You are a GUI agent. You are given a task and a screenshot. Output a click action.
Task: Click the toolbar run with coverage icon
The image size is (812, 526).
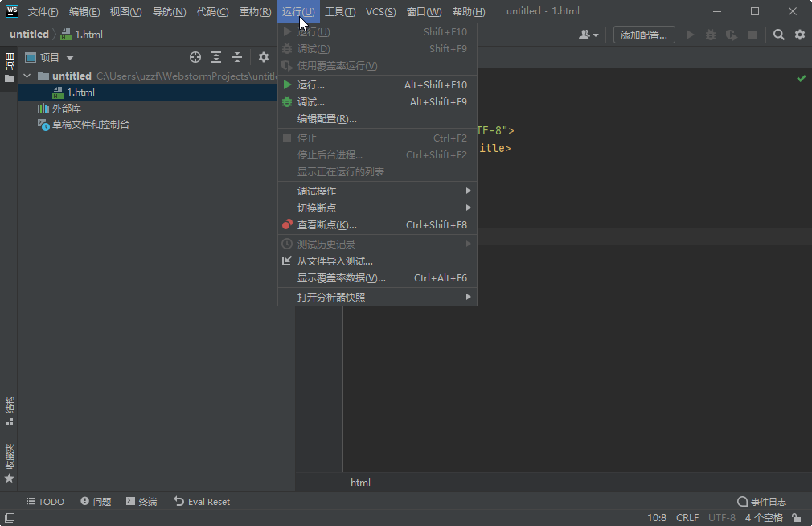click(x=732, y=35)
